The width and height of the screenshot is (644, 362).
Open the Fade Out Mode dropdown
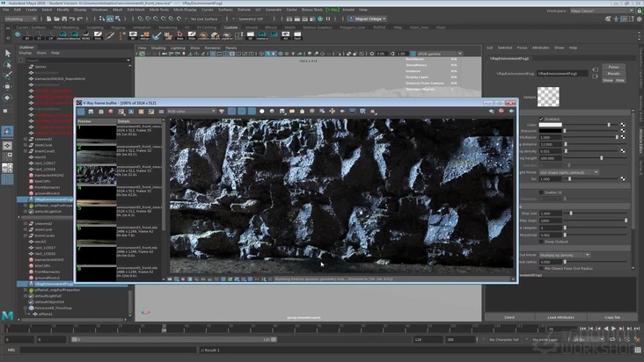[565, 255]
